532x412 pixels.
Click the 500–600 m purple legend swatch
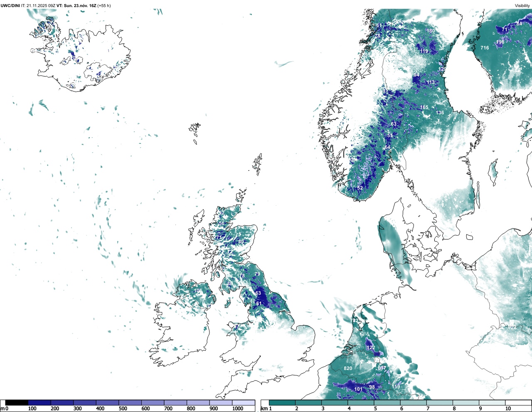pos(130,402)
